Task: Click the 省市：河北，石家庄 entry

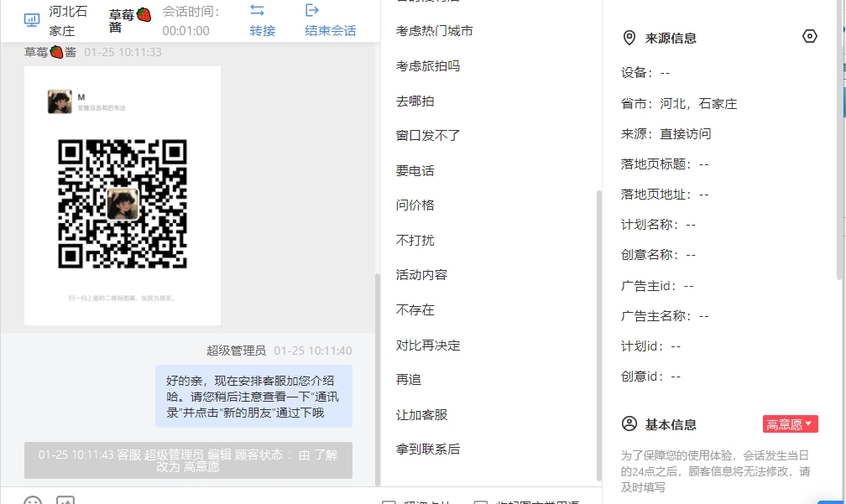Action: (x=679, y=104)
